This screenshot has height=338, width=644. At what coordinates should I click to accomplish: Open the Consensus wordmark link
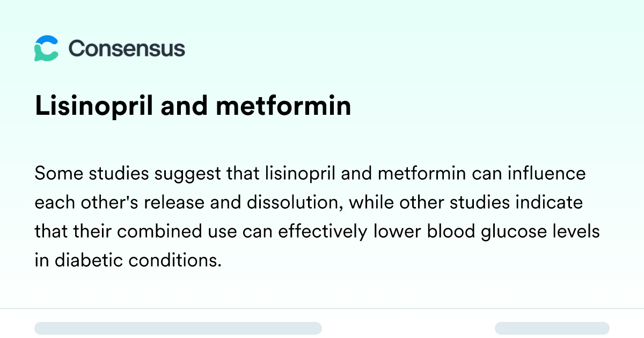127,49
